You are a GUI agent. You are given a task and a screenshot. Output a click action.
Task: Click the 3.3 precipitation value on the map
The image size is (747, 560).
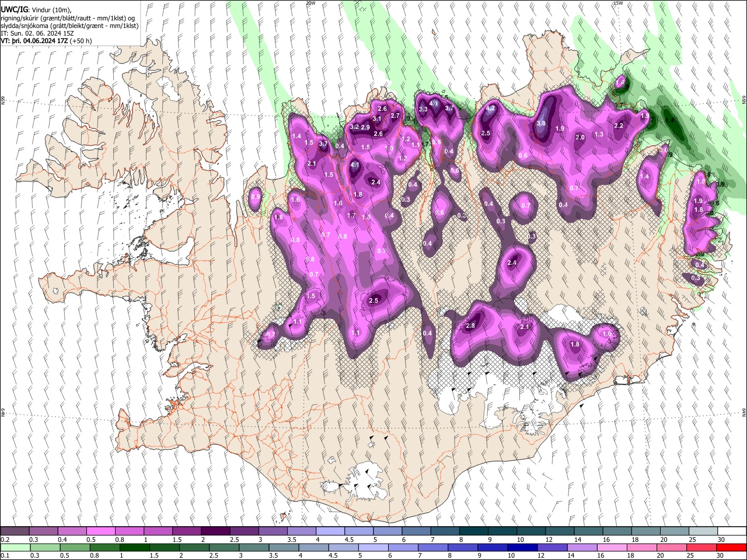[424, 109]
